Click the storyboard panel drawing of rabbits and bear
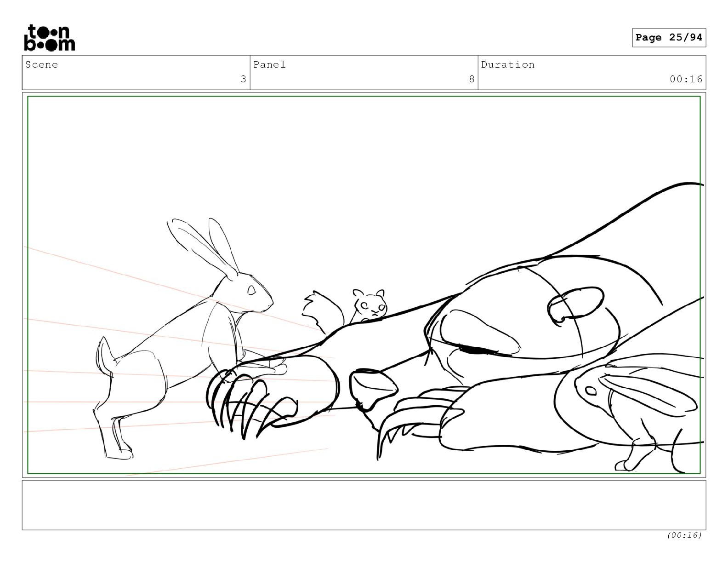The height and width of the screenshot is (563, 728). point(364,285)
